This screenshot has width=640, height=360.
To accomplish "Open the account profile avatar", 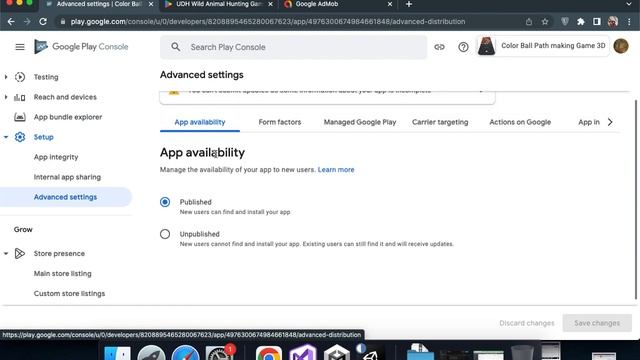I will 620,46.
